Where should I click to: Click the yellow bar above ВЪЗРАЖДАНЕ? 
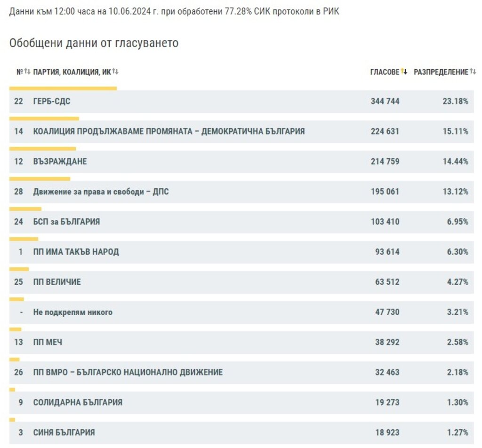coord(42,148)
